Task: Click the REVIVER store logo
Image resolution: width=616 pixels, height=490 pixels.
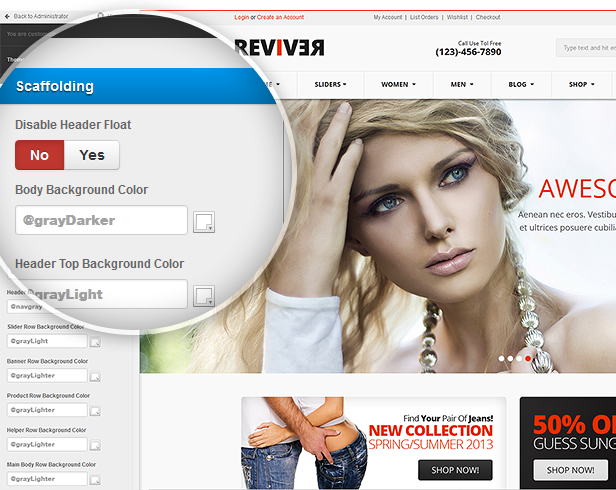Action: click(x=279, y=48)
